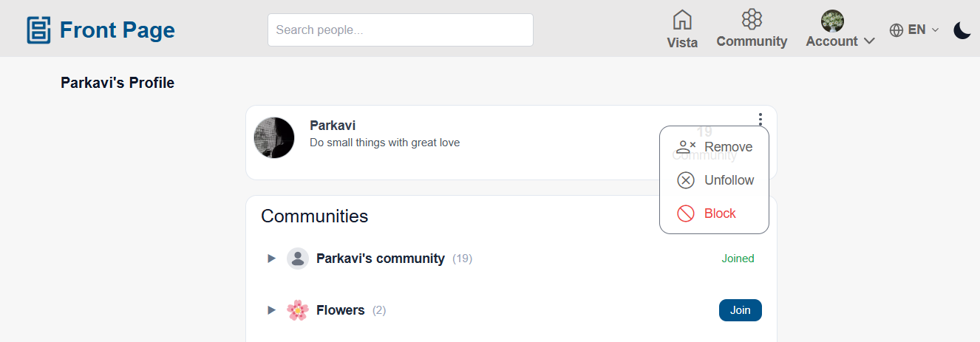This screenshot has width=980, height=342.
Task: Select Block from the context menu
Action: [714, 213]
